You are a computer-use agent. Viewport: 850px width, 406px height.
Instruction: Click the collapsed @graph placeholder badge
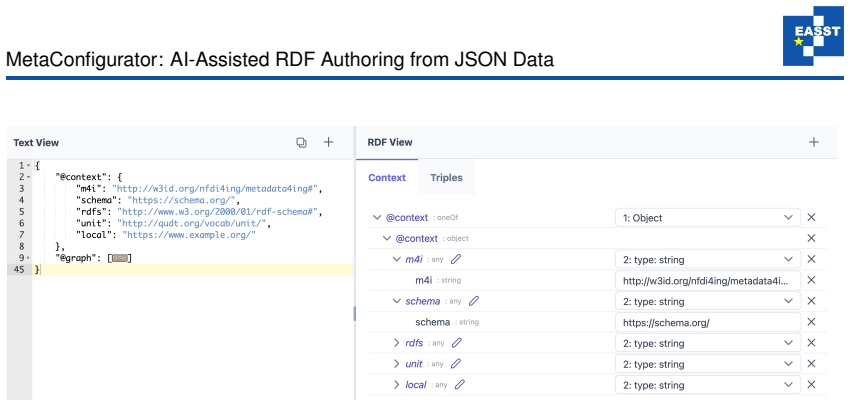point(120,258)
